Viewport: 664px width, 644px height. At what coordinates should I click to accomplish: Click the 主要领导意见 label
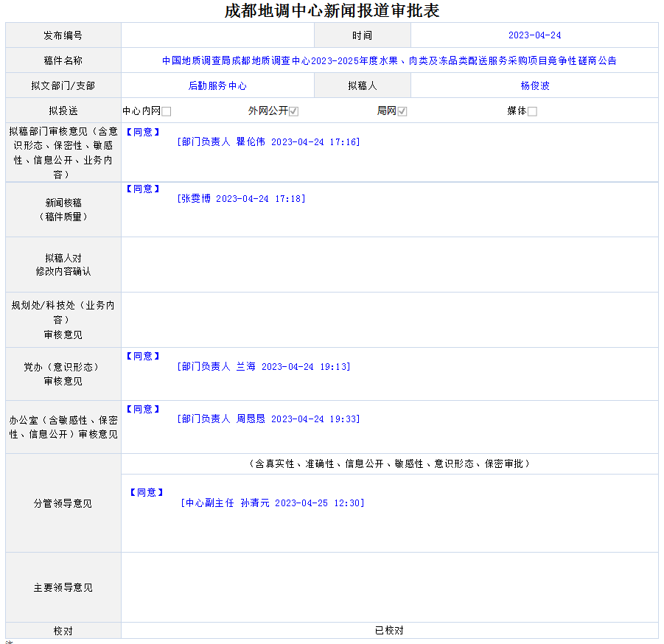63,587
